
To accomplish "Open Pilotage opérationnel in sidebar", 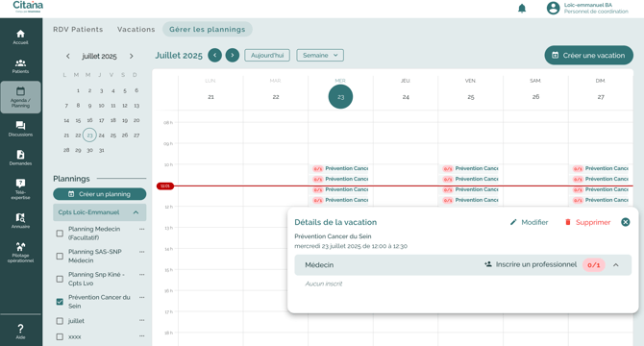I will coord(20,252).
